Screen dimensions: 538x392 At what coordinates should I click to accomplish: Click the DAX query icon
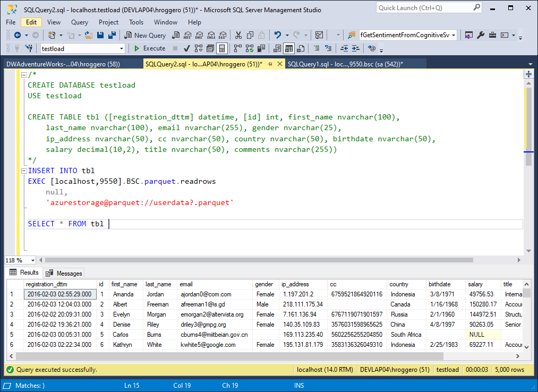click(x=224, y=35)
